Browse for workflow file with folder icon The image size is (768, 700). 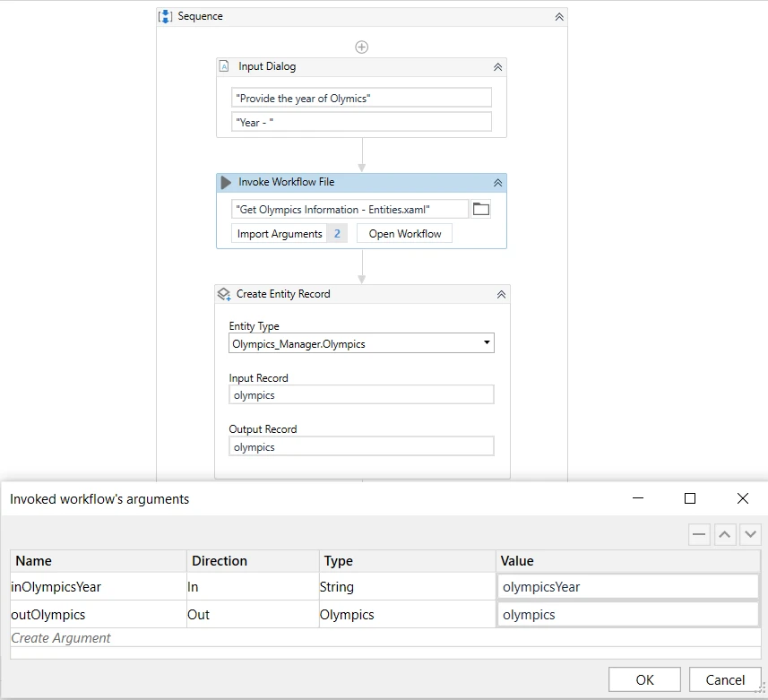click(480, 209)
